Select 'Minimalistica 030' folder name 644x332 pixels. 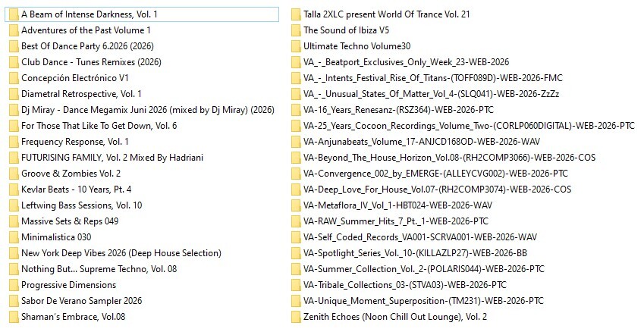56,237
